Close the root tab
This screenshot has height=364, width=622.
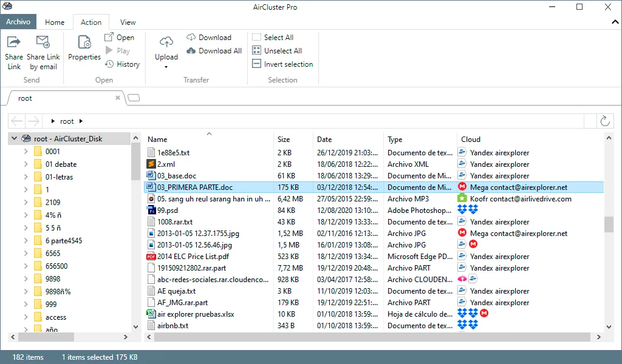click(x=118, y=98)
